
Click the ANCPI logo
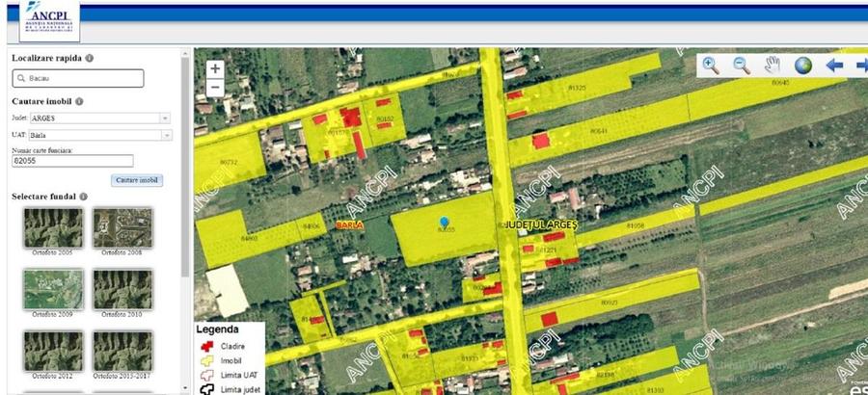50,20
